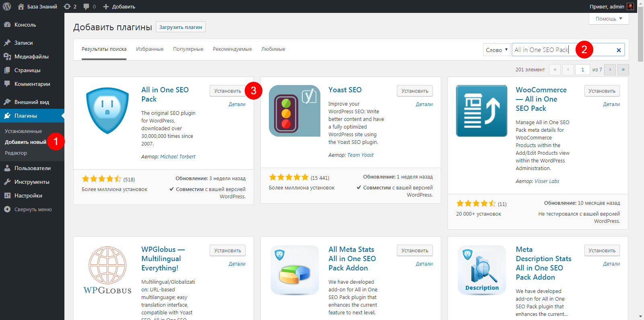This screenshot has height=320, width=644.
Task: Switch to Результаты поиска tab
Action: point(104,49)
